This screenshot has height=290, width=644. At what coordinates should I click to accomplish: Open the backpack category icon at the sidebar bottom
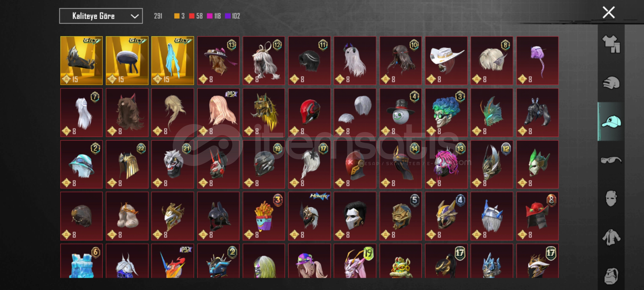click(611, 276)
